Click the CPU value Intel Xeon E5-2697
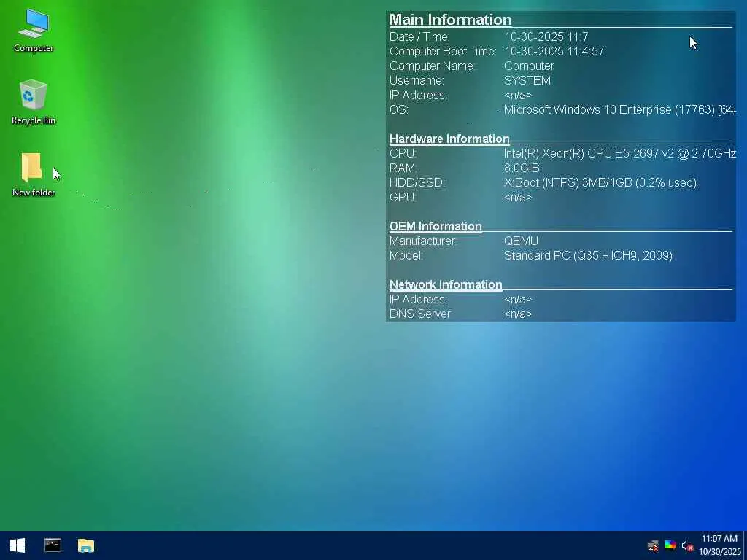 tap(620, 153)
